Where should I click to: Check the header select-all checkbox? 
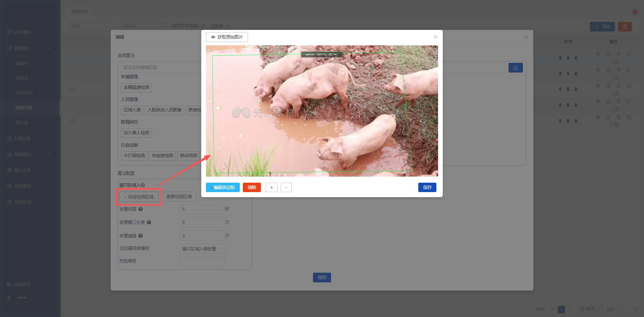click(x=72, y=42)
